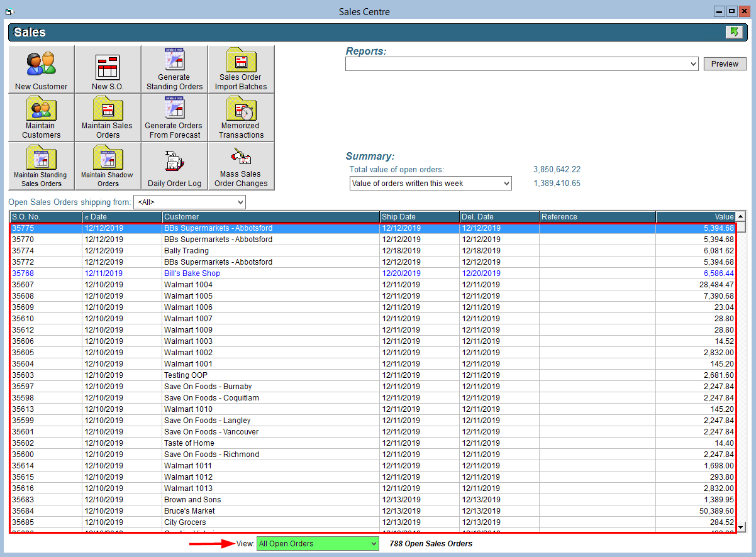This screenshot has width=756, height=557.
Task: Select Walmart 1011 row
Action: point(373,466)
